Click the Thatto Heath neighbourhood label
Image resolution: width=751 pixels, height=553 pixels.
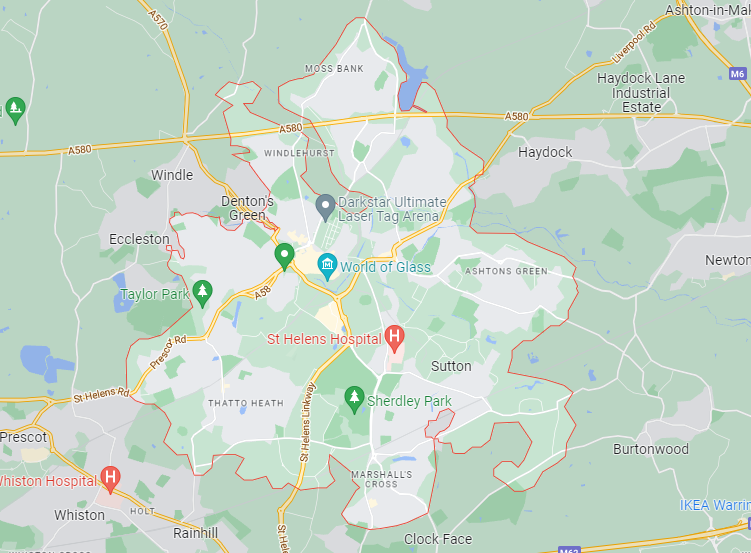[246, 403]
